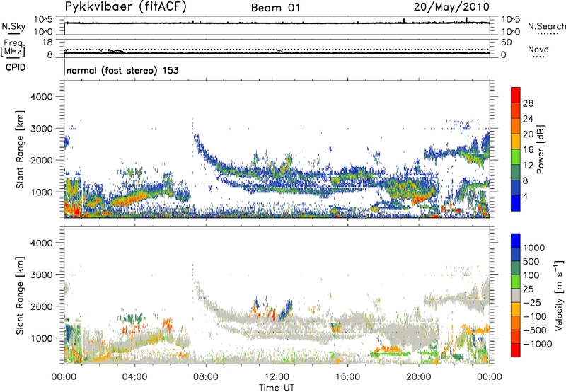This screenshot has height=392, width=566.
Task: Click the '100' velocity colorbar value
Action: (531, 275)
